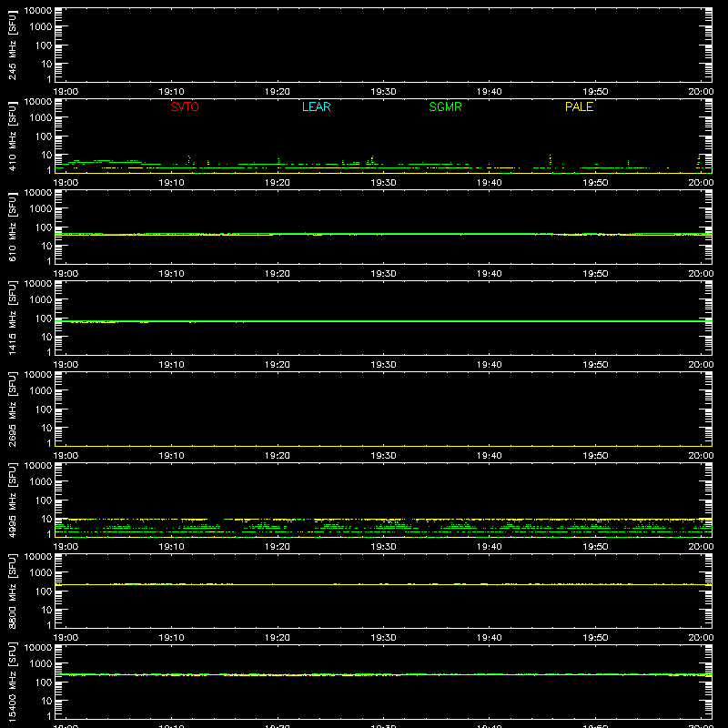Viewport: 728px width, 728px height.
Task: Click 20:00 time label under 245 MHz panel
Action: [701, 92]
